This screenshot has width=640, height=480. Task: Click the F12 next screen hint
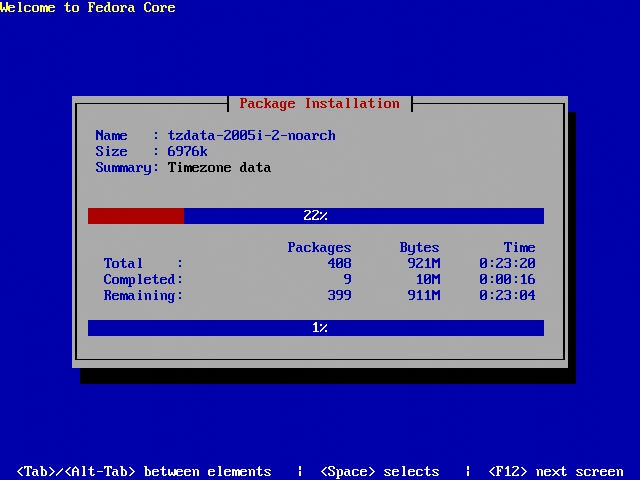[x=555, y=471]
